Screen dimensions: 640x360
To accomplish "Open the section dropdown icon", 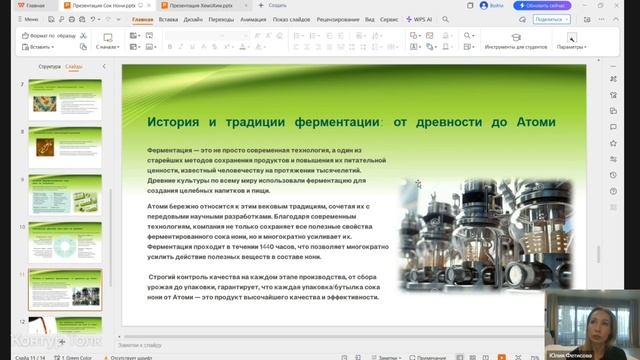I will [151, 47].
